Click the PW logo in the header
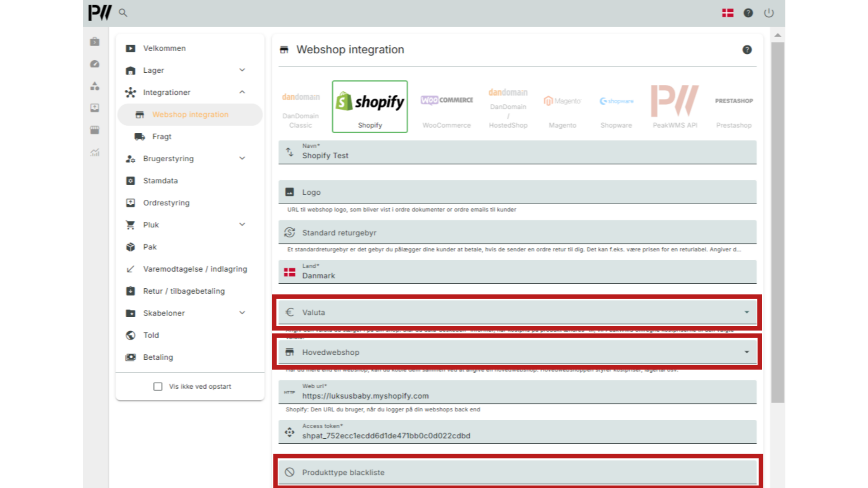The width and height of the screenshot is (868, 488). [100, 13]
